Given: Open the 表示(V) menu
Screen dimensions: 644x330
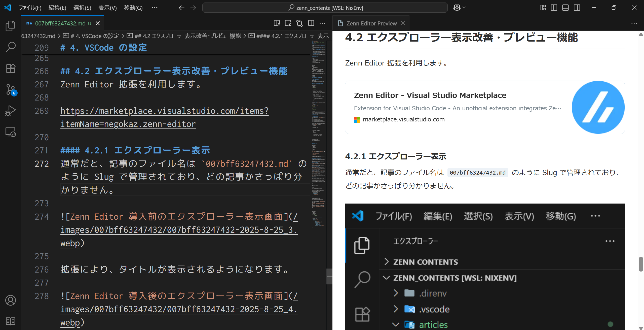Looking at the screenshot, I should [x=107, y=8].
